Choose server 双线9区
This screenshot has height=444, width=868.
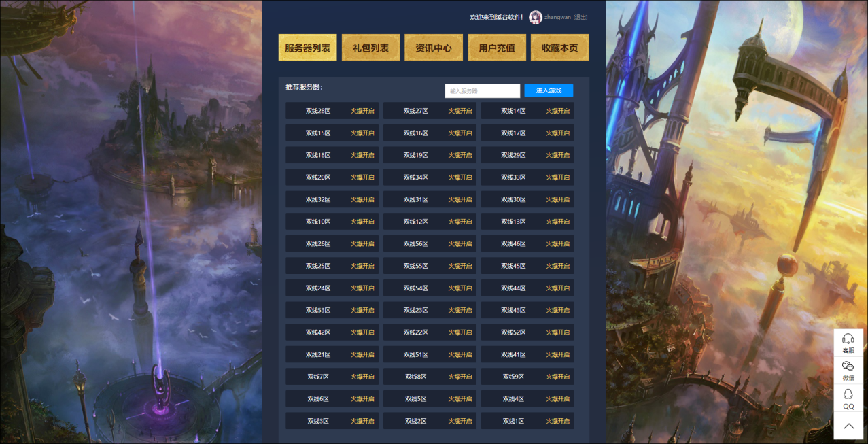527,377
